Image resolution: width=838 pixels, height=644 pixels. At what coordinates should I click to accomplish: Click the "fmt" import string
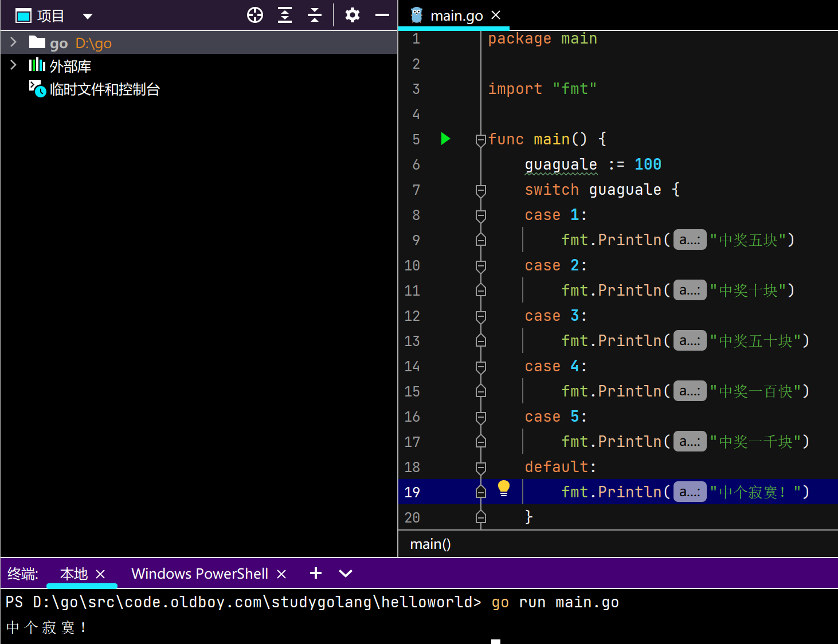pyautogui.click(x=575, y=89)
